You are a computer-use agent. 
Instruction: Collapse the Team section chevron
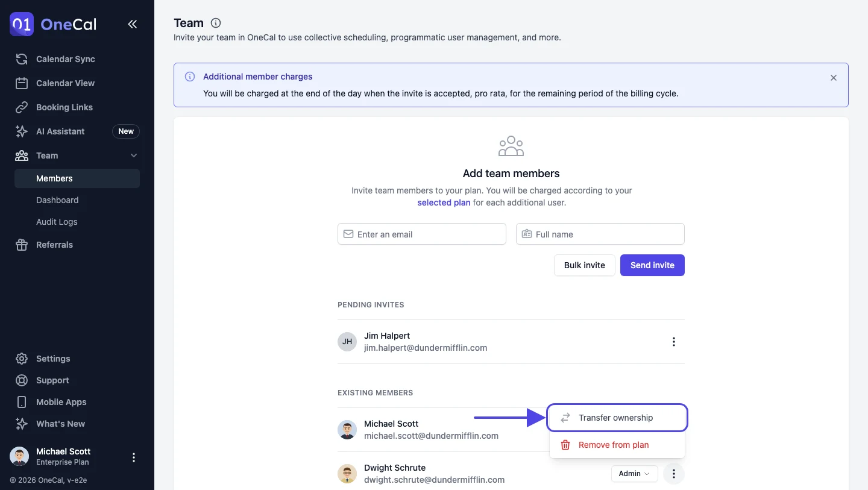[134, 155]
